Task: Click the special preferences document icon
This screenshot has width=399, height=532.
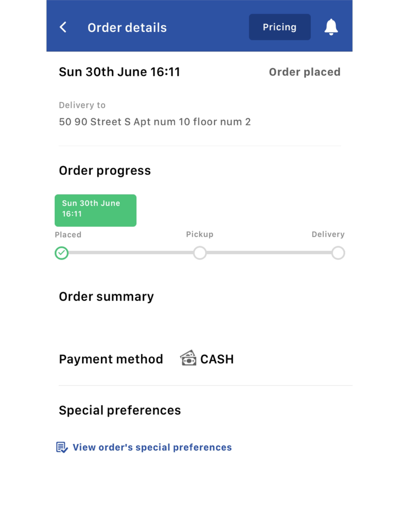Action: (x=62, y=447)
